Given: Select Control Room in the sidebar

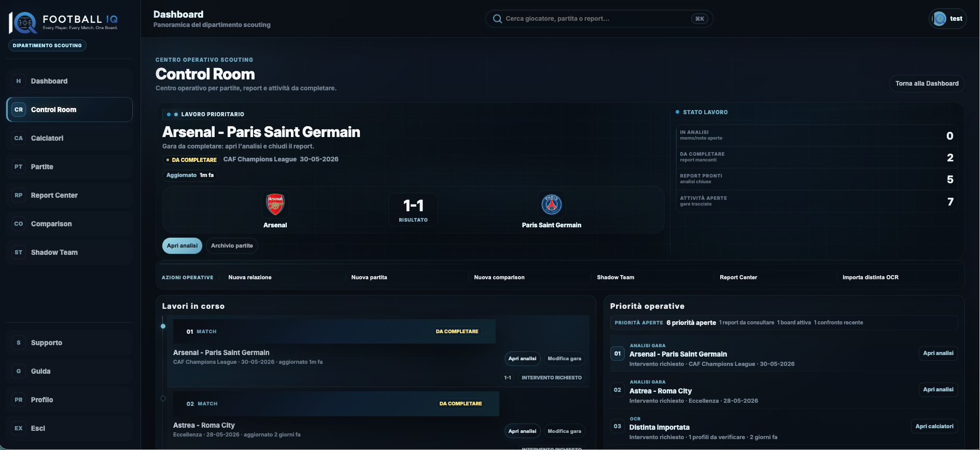Looking at the screenshot, I should (x=69, y=110).
